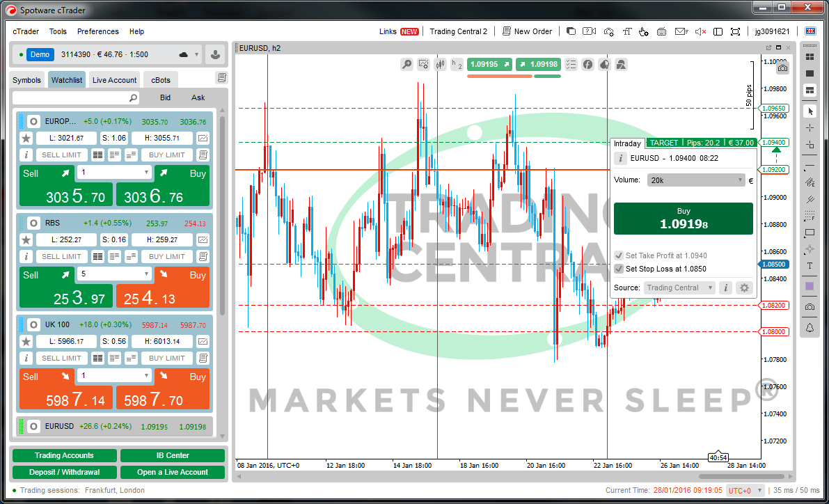Image resolution: width=829 pixels, height=504 pixels.
Task: Click the purple drawing color swatch
Action: [810, 286]
